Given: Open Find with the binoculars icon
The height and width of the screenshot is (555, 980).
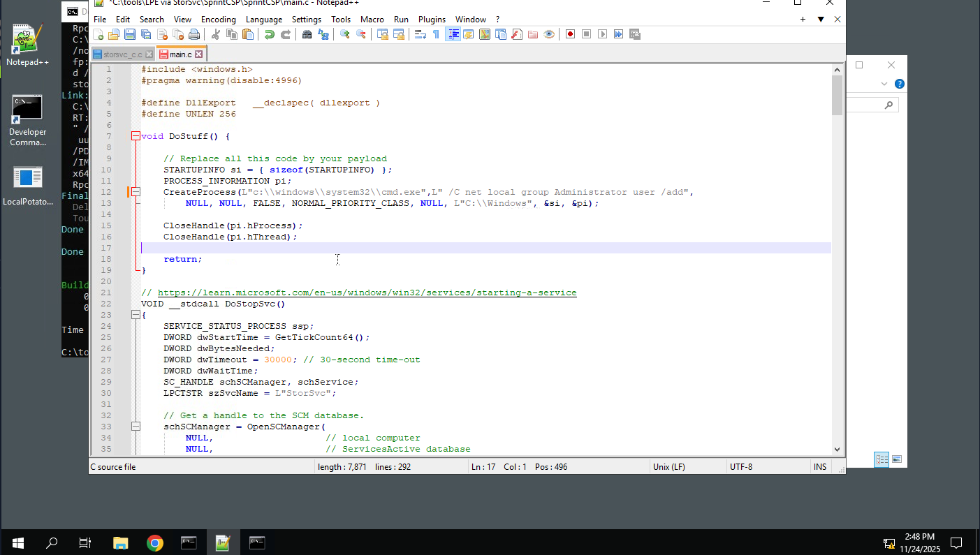Looking at the screenshot, I should [x=307, y=34].
